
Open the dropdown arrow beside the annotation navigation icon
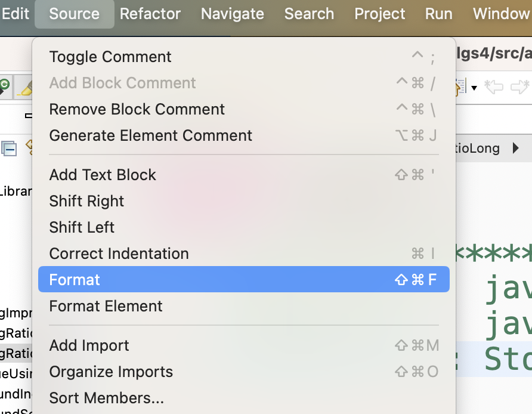pos(474,88)
